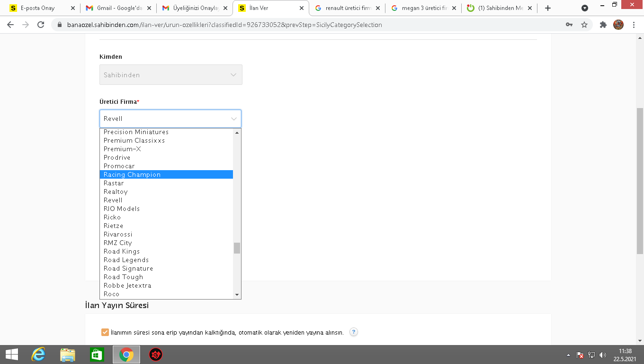Screen dimensions: 644x364
Task: Select Robbe Jetextra from the list
Action: point(167,285)
